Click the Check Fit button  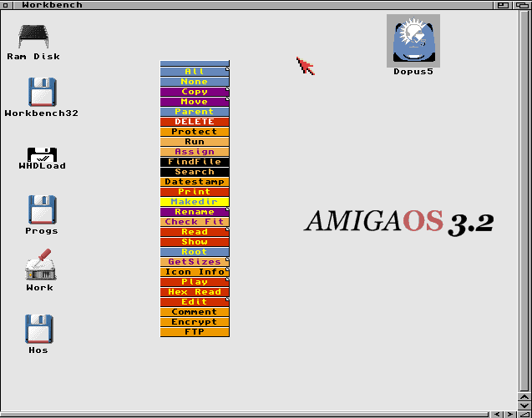pyautogui.click(x=195, y=221)
